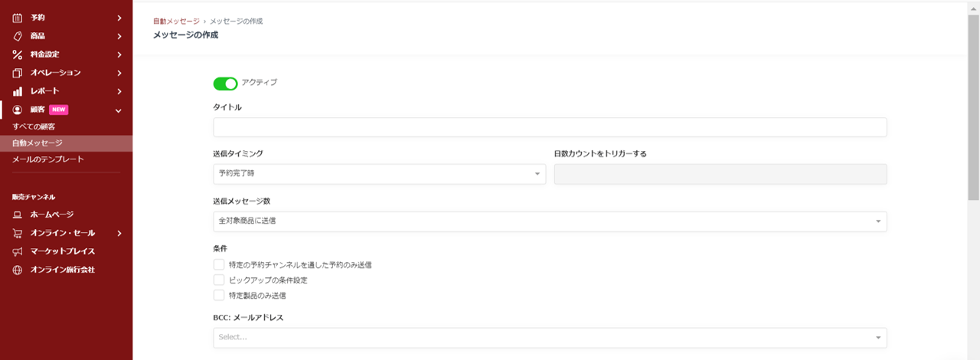Click the laptop icon beside ホームページ
The image size is (980, 360).
click(18, 215)
